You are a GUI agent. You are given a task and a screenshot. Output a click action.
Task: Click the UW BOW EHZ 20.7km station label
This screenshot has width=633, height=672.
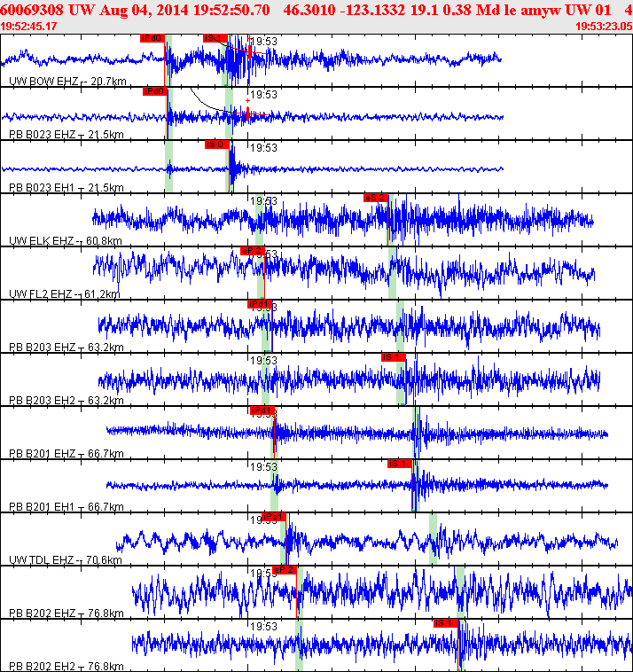(67, 81)
